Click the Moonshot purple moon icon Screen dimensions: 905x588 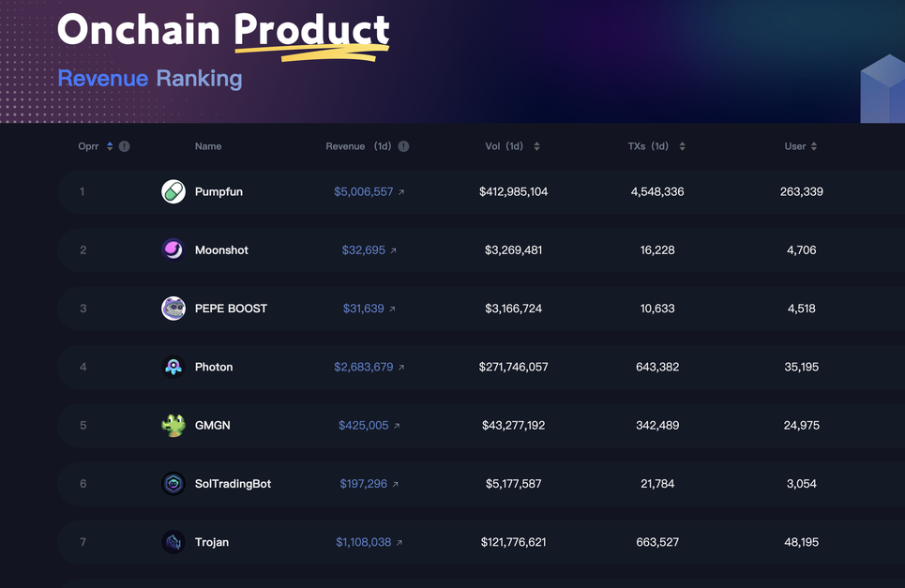(173, 249)
